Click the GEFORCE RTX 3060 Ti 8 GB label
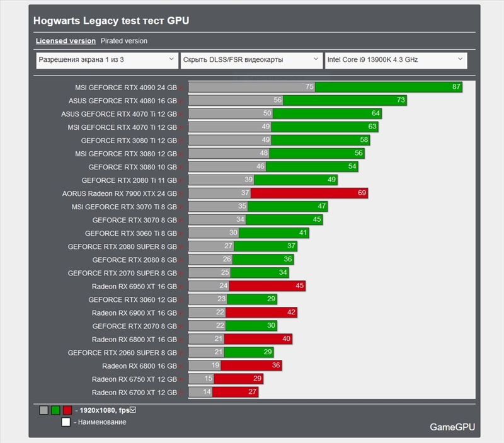504x443 pixels. click(131, 233)
